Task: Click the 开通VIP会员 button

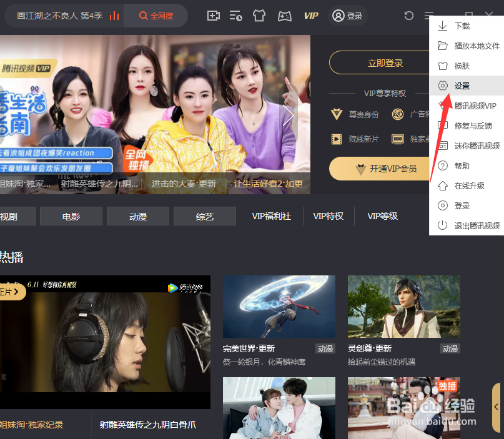Action: pyautogui.click(x=379, y=169)
